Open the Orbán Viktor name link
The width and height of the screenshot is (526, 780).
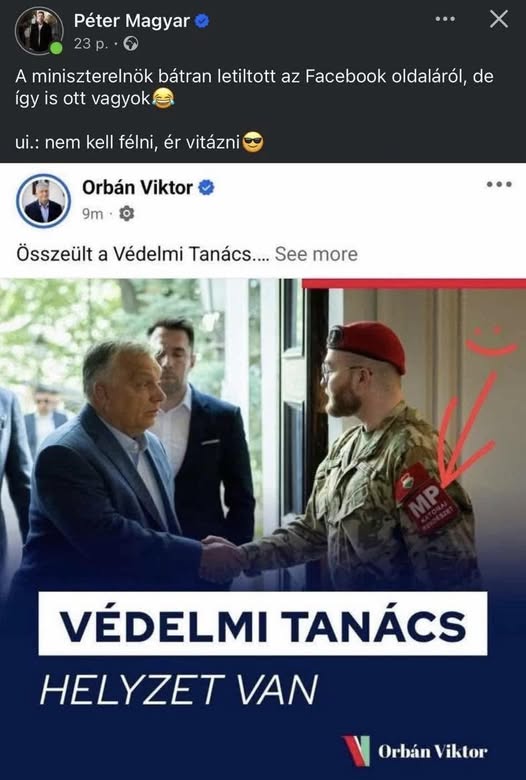coord(137,188)
